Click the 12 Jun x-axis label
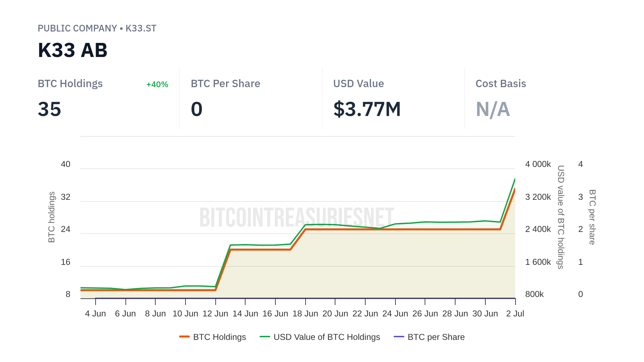Viewport: 644px width, 362px height. 215,314
